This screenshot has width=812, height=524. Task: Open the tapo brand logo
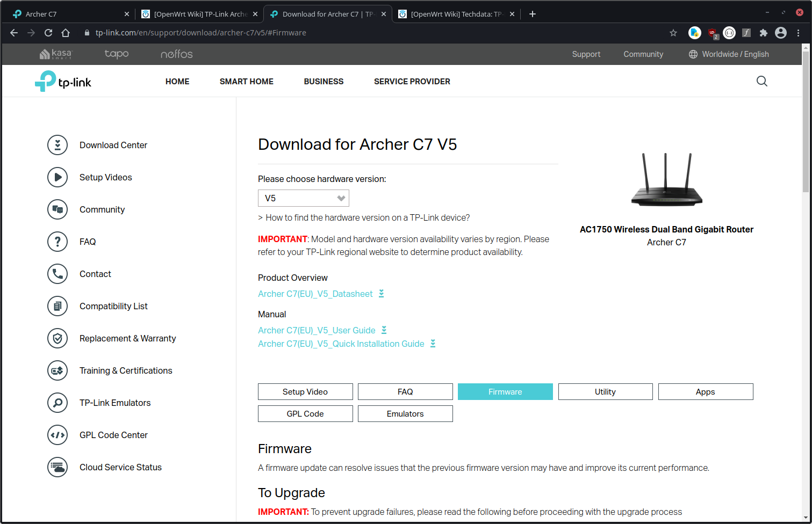coord(117,54)
